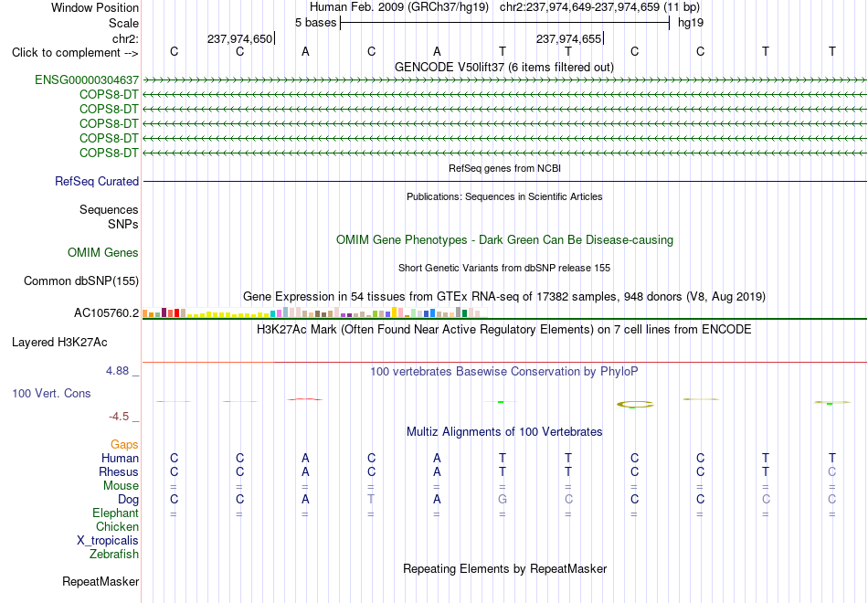This screenshot has height=603, width=868.
Task: Click the '5 bases' scale label
Action: point(315,23)
